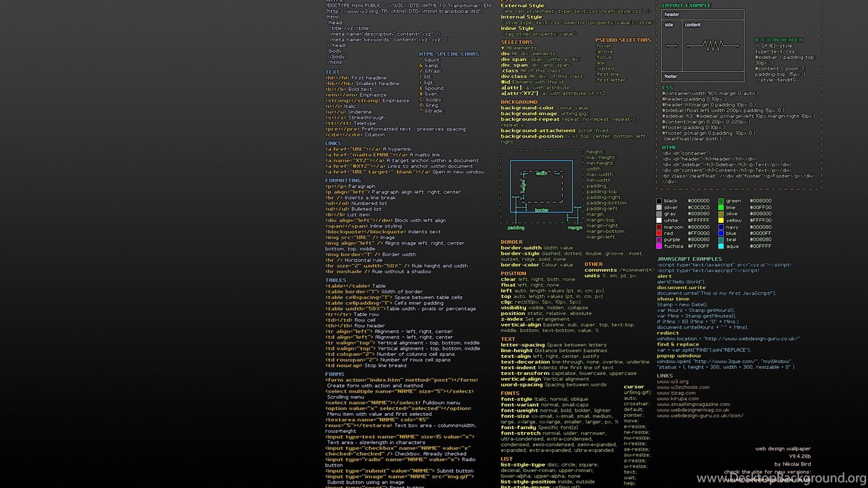Click the silver color swatch
Viewport: 868px width, 488px height.
tap(659, 207)
